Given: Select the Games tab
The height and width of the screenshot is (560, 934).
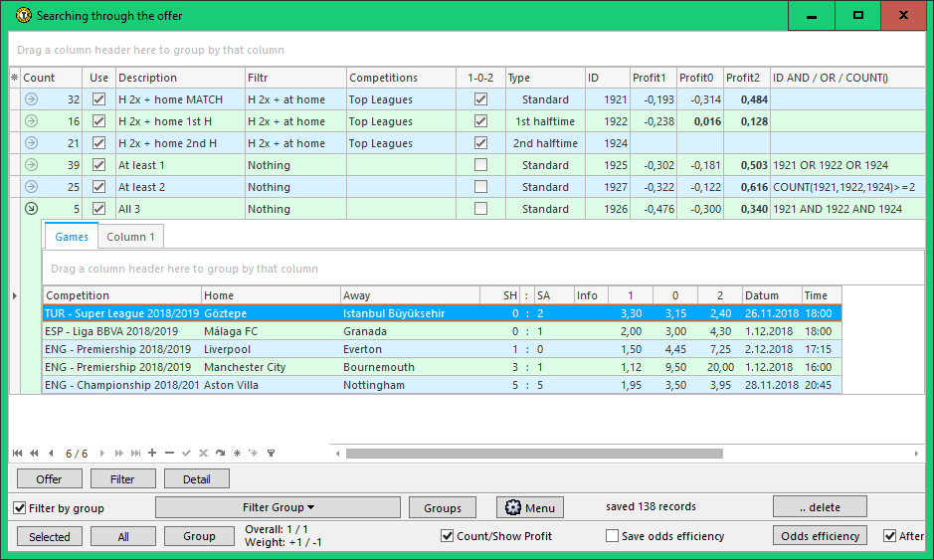Looking at the screenshot, I should [71, 237].
